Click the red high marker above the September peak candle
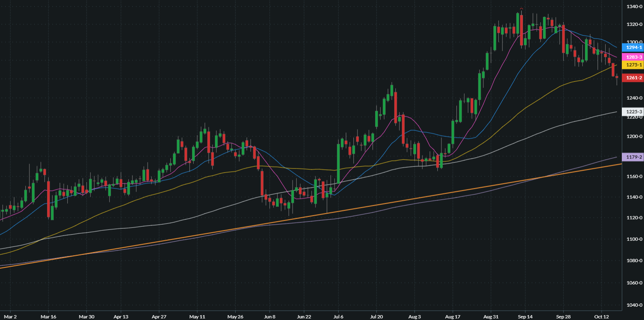 click(522, 8)
